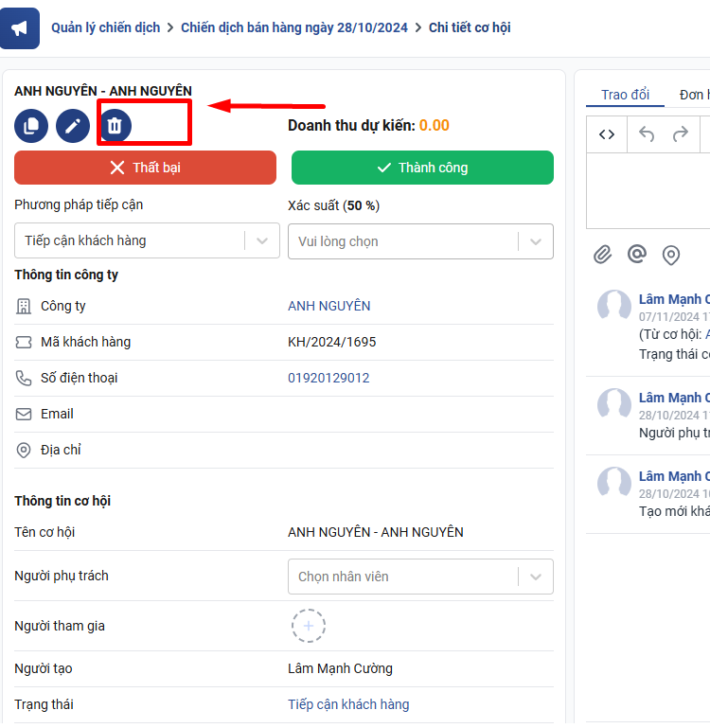Screen dimensions: 710x728
Task: Click the redo arrow in editor toolbar
Action: click(680, 134)
